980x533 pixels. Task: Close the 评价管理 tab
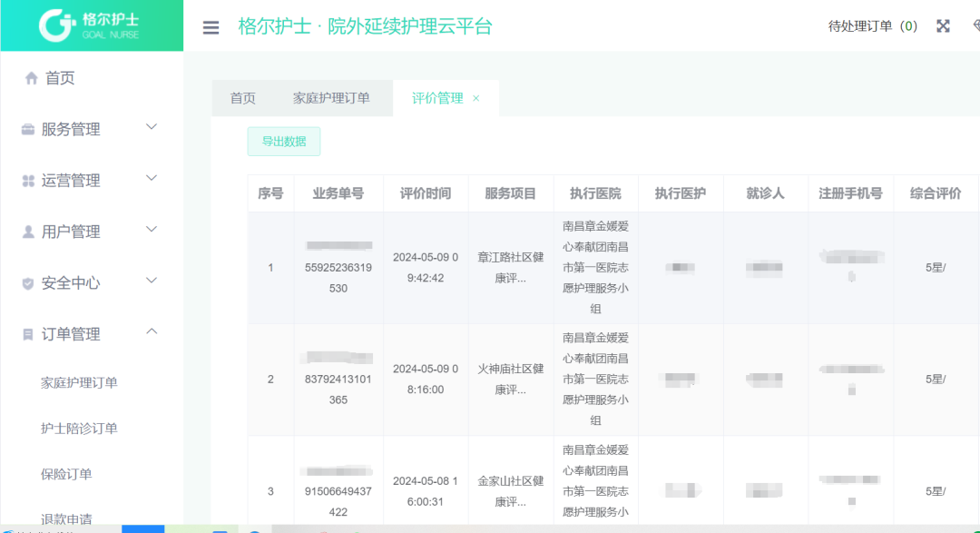pos(476,98)
